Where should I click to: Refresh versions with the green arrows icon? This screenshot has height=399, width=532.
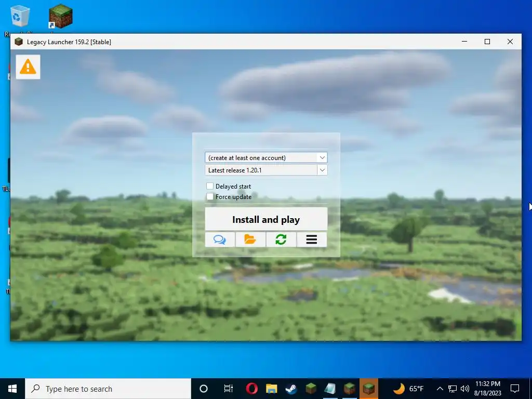pyautogui.click(x=281, y=240)
